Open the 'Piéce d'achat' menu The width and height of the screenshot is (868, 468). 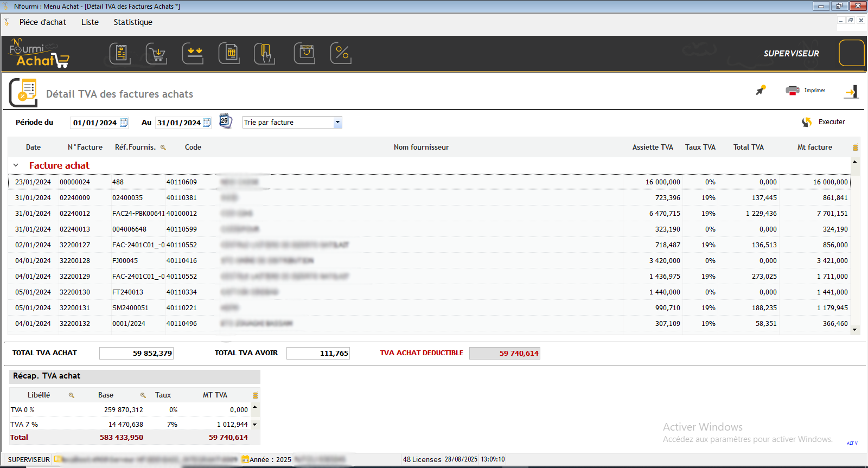(x=43, y=22)
